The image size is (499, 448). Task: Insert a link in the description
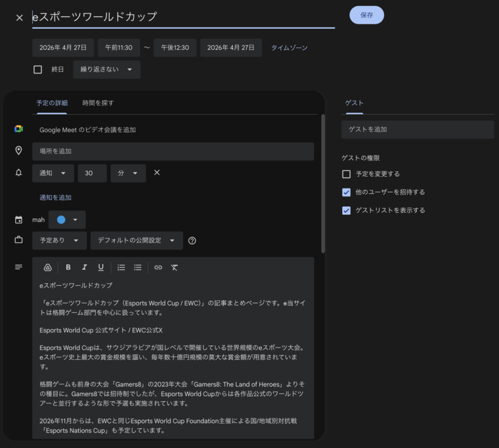[158, 267]
